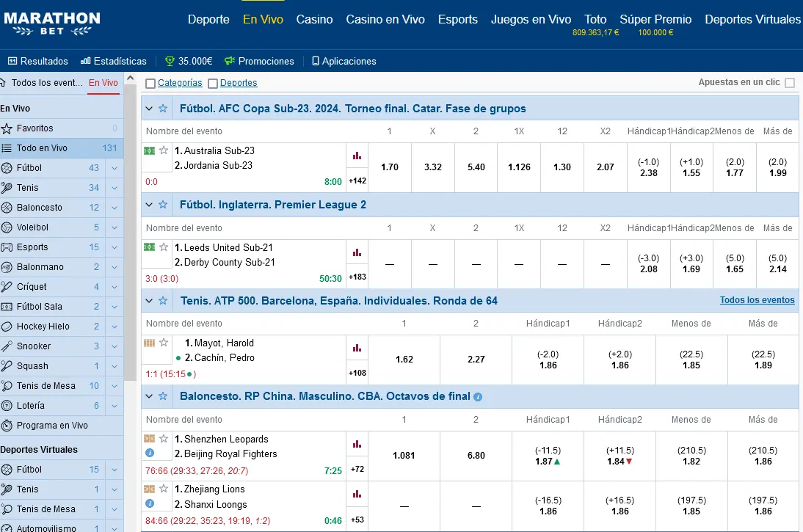Image resolution: width=803 pixels, height=532 pixels.
Task: Select Hándicap1 (-11.5) 1.87 for Shenzhen
Action: [x=548, y=456]
